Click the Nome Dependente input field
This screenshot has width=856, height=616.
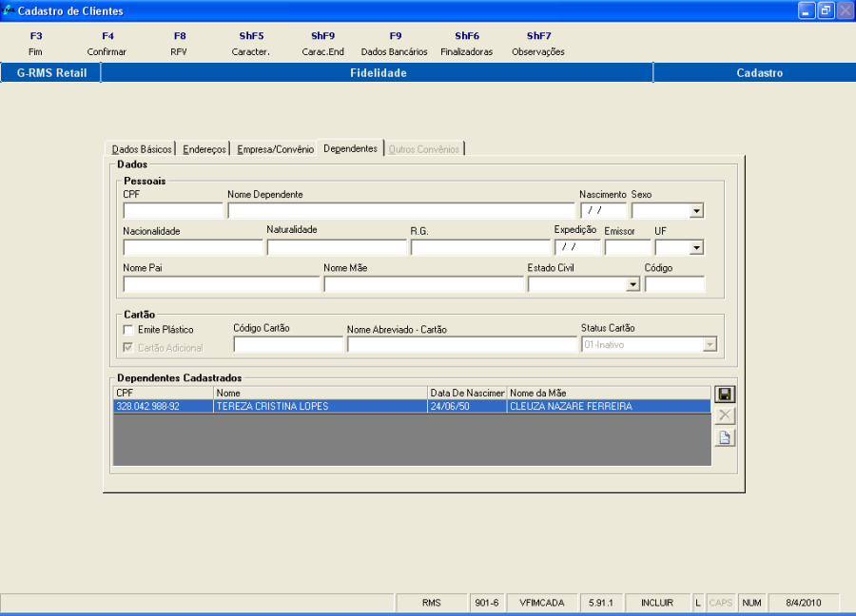(x=400, y=211)
